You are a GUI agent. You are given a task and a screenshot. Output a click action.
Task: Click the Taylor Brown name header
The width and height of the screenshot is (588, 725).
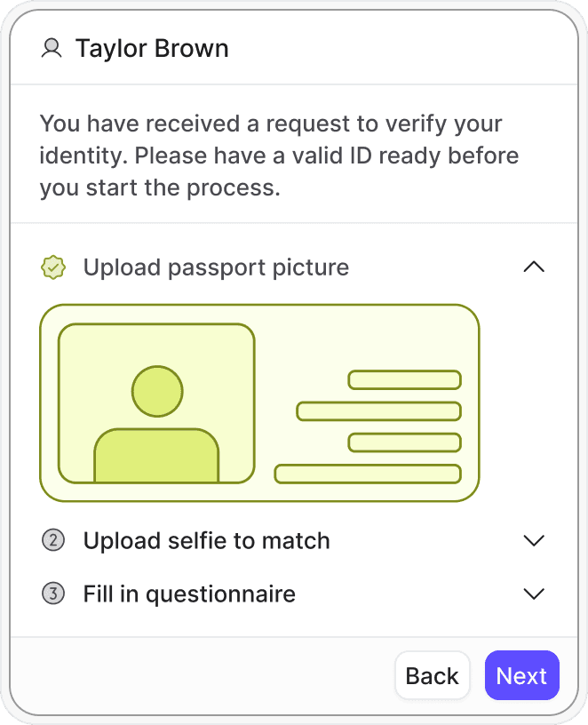pos(152,48)
